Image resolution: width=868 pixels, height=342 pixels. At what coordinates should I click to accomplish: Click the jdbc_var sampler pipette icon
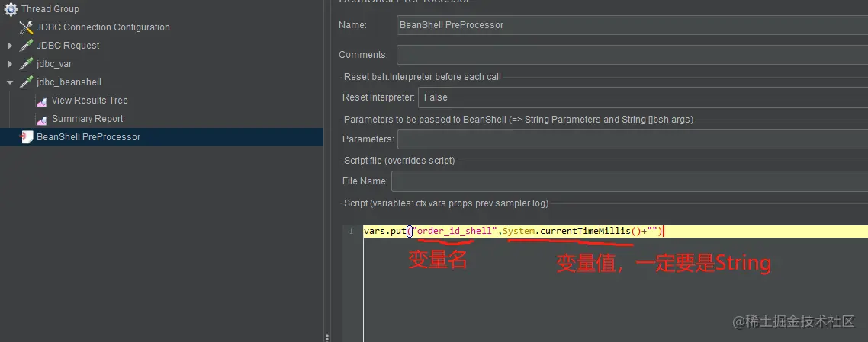[26, 63]
